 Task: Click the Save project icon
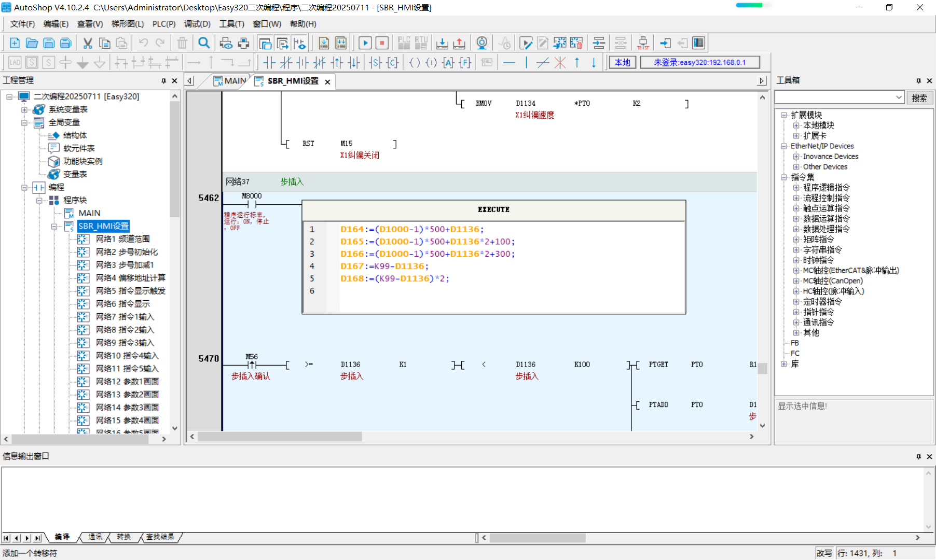click(x=49, y=43)
